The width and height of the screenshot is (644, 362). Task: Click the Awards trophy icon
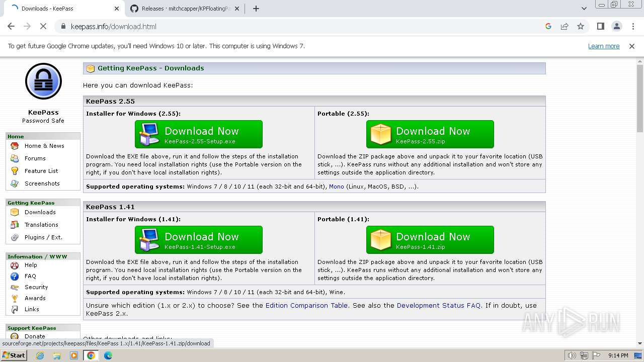(15, 298)
